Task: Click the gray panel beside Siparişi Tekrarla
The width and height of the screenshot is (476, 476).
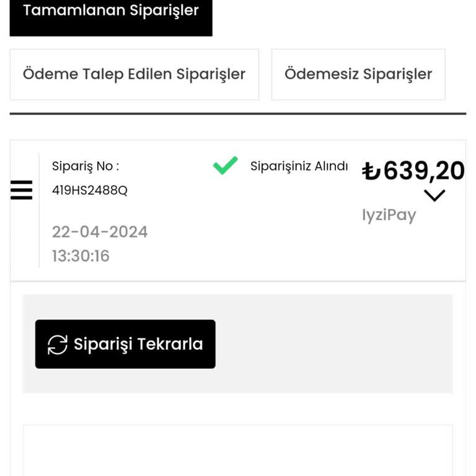Action: point(335,344)
